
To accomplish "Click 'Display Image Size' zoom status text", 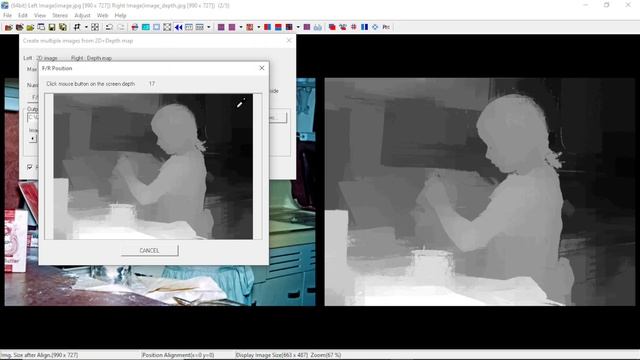I will (x=288, y=355).
